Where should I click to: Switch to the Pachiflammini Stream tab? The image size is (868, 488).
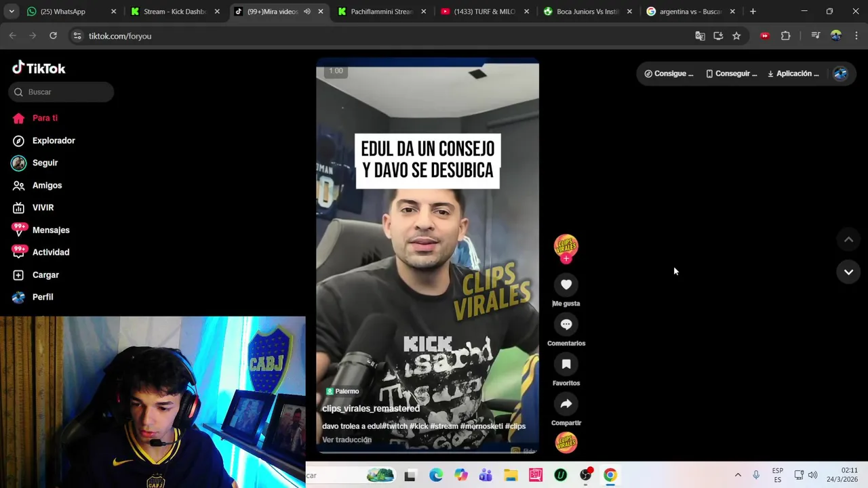click(x=381, y=12)
